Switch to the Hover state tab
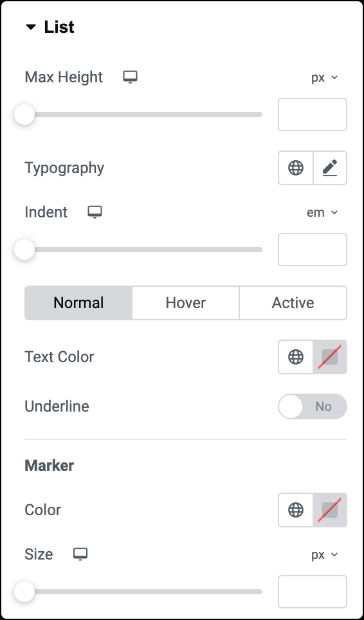The width and height of the screenshot is (364, 620). click(186, 303)
